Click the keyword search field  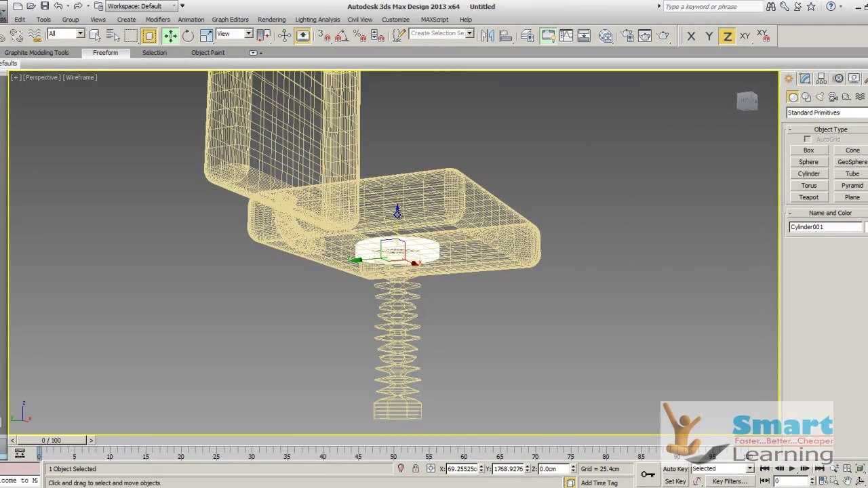(712, 7)
